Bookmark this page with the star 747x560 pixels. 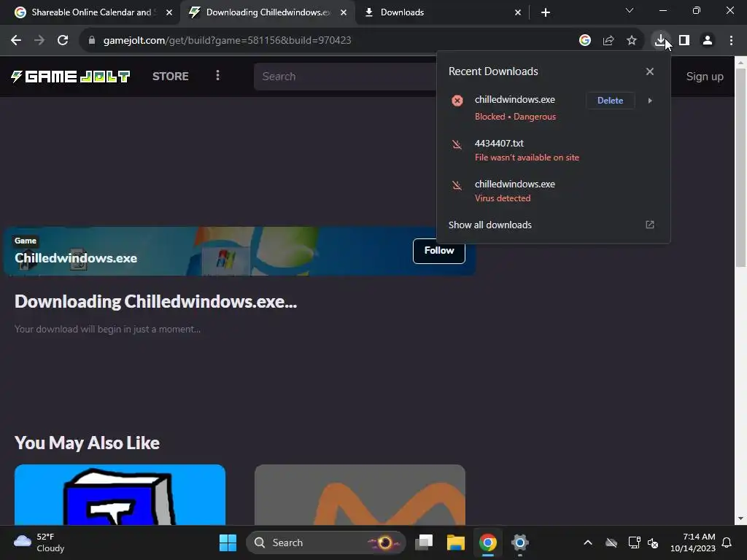point(632,41)
